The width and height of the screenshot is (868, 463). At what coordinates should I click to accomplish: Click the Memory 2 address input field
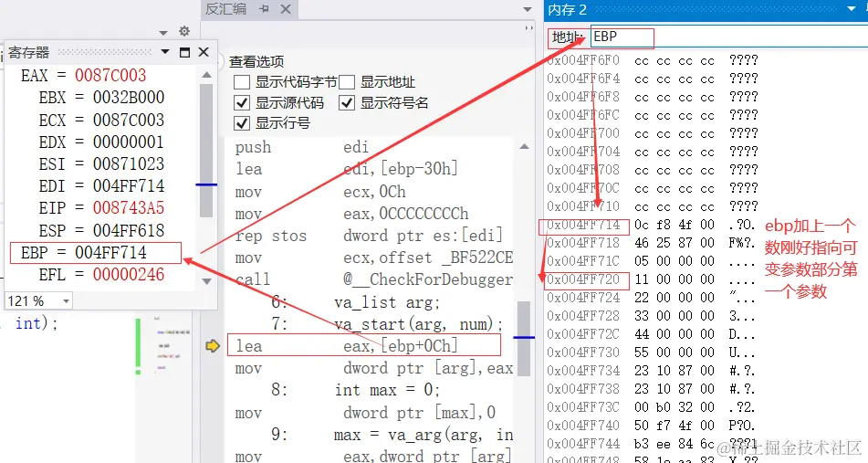click(x=728, y=37)
